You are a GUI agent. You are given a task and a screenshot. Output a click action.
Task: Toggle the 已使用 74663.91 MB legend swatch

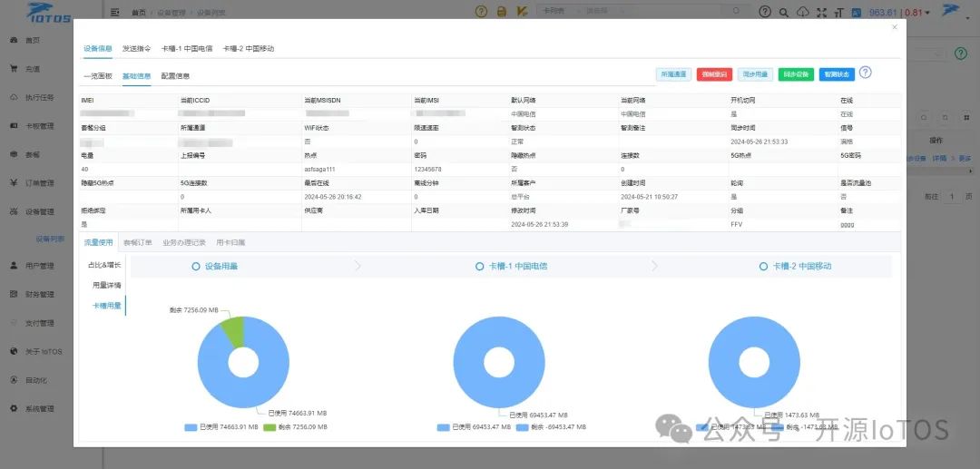click(191, 427)
